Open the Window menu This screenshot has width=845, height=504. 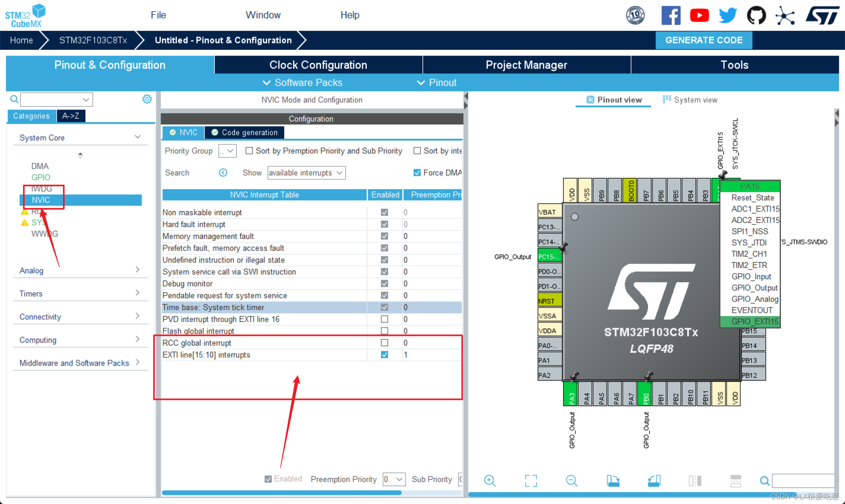(x=263, y=15)
